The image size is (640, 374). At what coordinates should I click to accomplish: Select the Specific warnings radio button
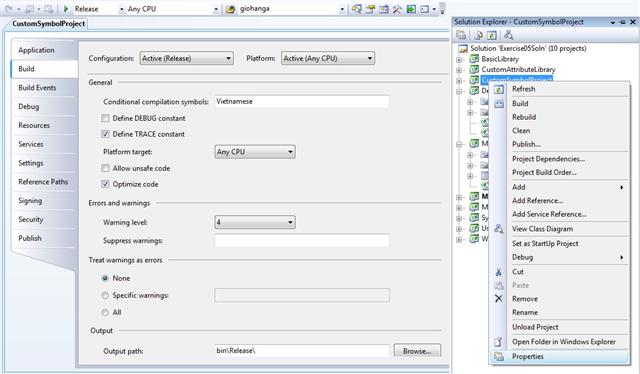point(105,296)
